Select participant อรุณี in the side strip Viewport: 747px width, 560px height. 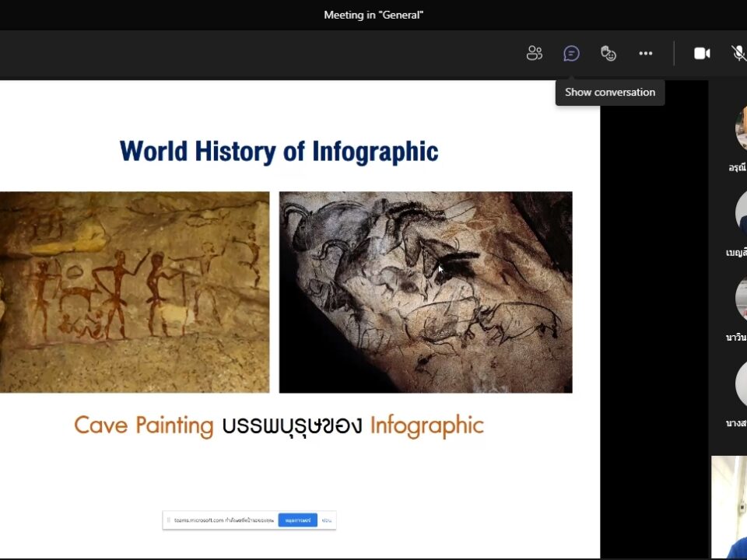click(x=738, y=139)
